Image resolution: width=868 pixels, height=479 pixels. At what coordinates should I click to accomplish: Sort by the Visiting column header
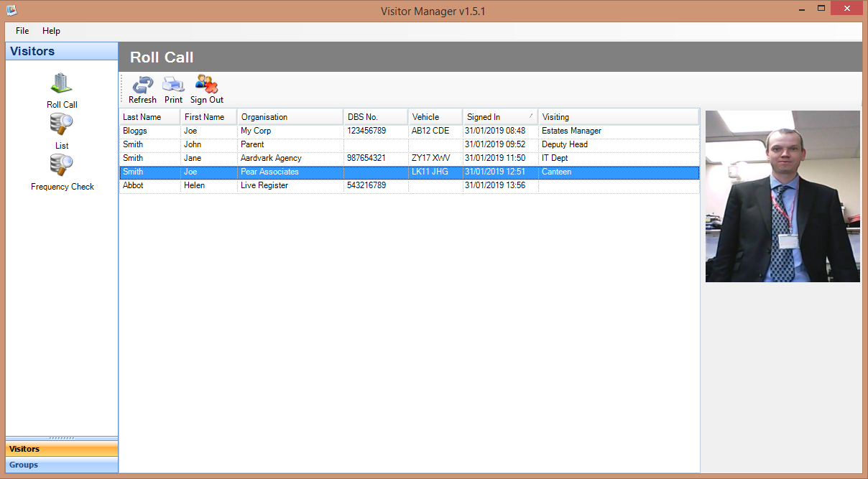tap(618, 117)
